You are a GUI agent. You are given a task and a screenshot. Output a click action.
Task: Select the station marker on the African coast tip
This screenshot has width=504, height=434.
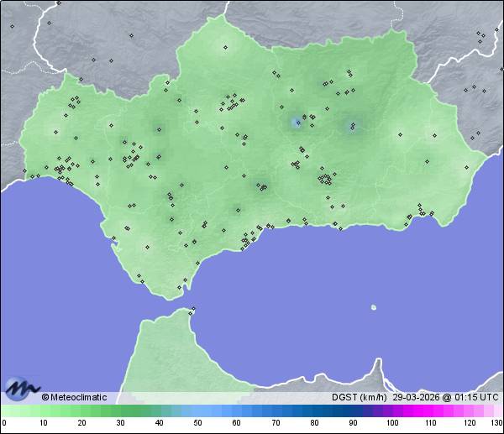[192, 311]
